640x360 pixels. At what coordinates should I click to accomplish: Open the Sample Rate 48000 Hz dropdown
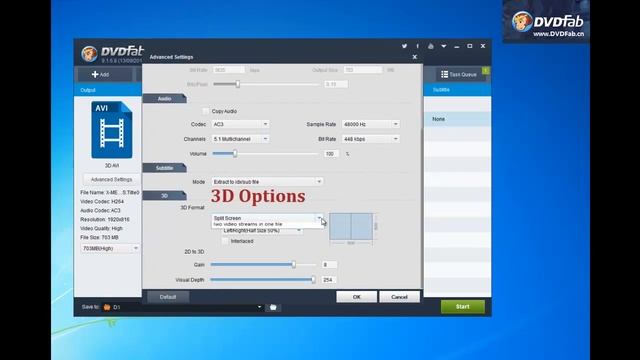pos(371,124)
